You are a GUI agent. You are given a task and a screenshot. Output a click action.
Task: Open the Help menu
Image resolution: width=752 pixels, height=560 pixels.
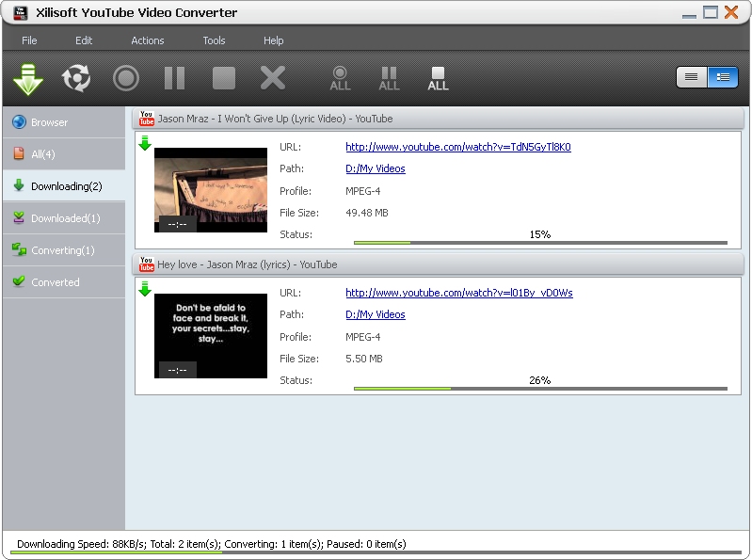pyautogui.click(x=273, y=40)
